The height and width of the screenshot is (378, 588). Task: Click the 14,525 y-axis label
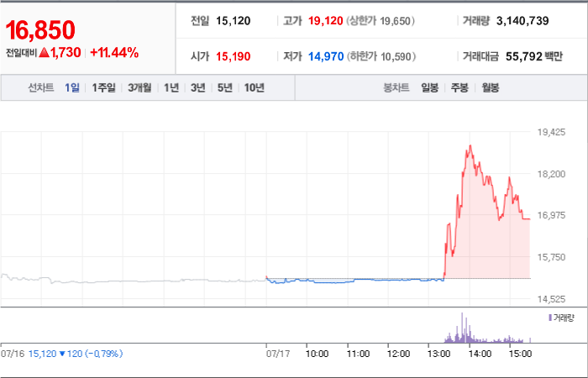coord(551,299)
